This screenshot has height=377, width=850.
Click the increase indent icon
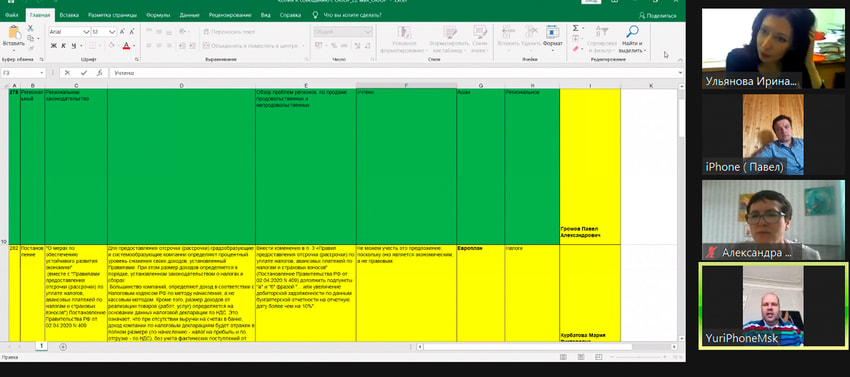(192, 46)
